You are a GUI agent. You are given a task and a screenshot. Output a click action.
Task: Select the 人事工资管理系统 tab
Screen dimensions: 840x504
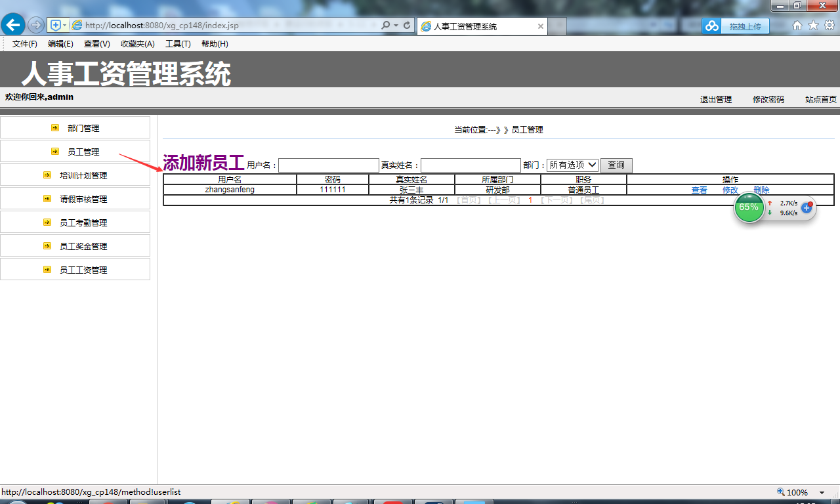pyautogui.click(x=482, y=26)
